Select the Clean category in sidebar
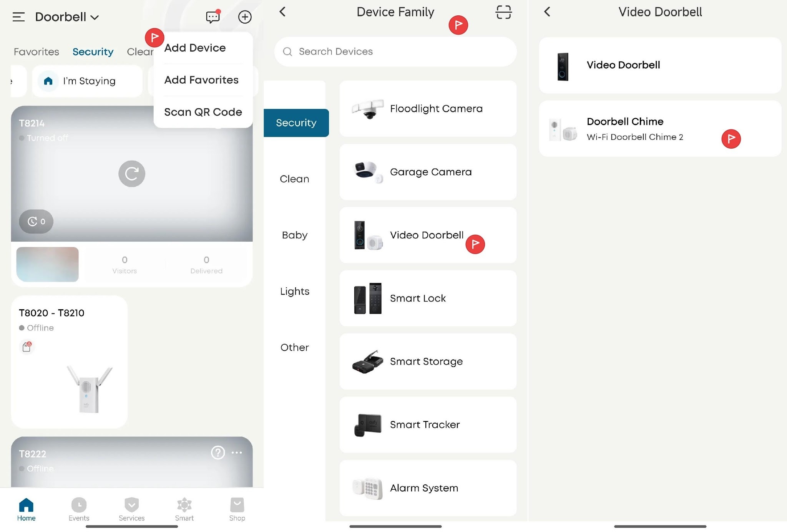 (x=294, y=179)
